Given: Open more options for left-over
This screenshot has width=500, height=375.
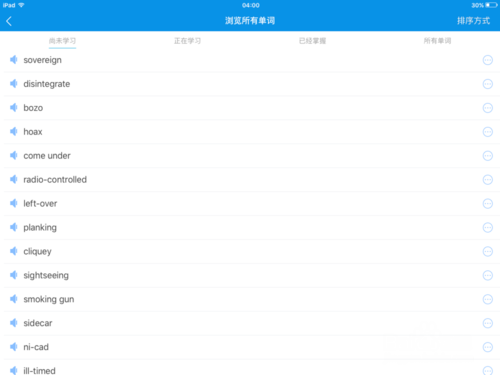Looking at the screenshot, I should (x=488, y=204).
